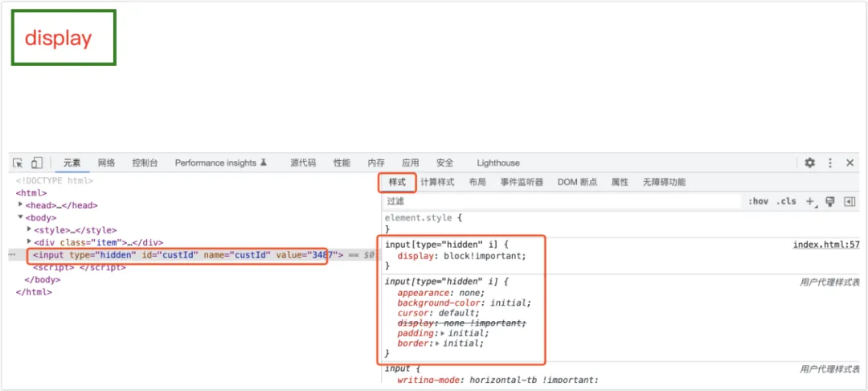This screenshot has height=391, width=868.
Task: Click the green-bordered display box on page
Action: click(63, 38)
